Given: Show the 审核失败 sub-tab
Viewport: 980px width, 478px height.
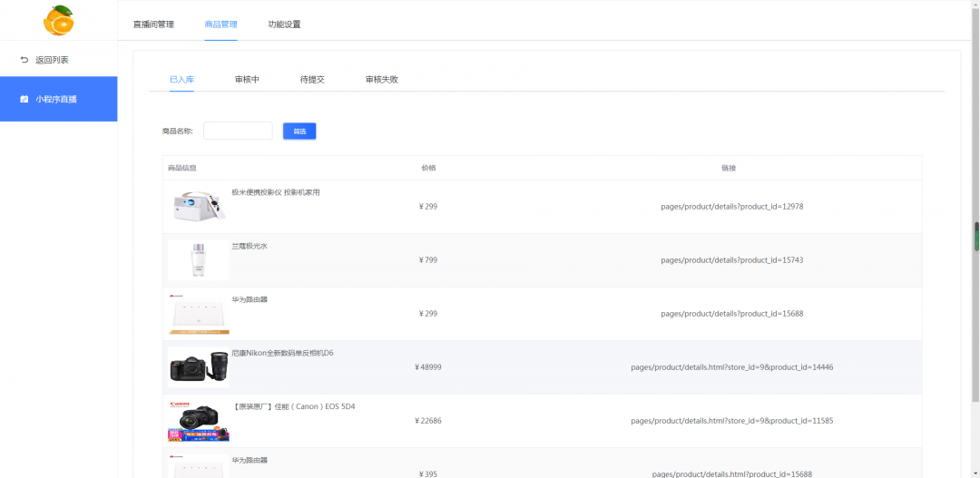Looking at the screenshot, I should pyautogui.click(x=381, y=80).
